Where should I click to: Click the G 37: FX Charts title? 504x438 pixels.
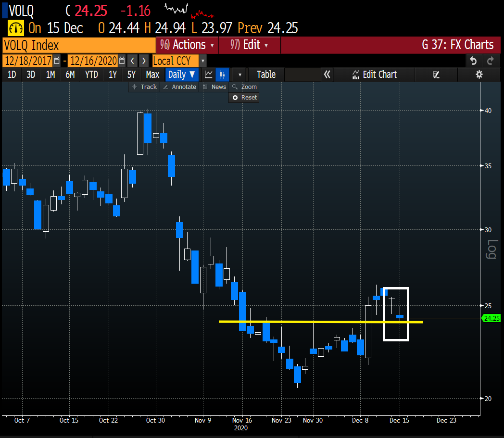pyautogui.click(x=457, y=45)
